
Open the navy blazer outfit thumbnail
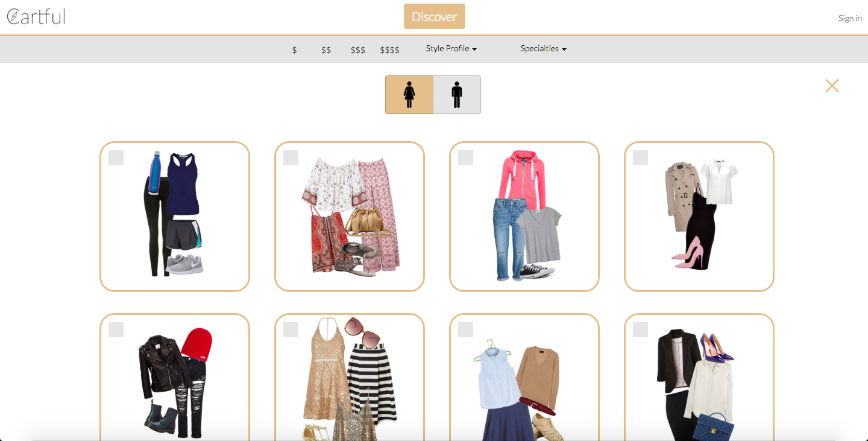[x=699, y=386]
